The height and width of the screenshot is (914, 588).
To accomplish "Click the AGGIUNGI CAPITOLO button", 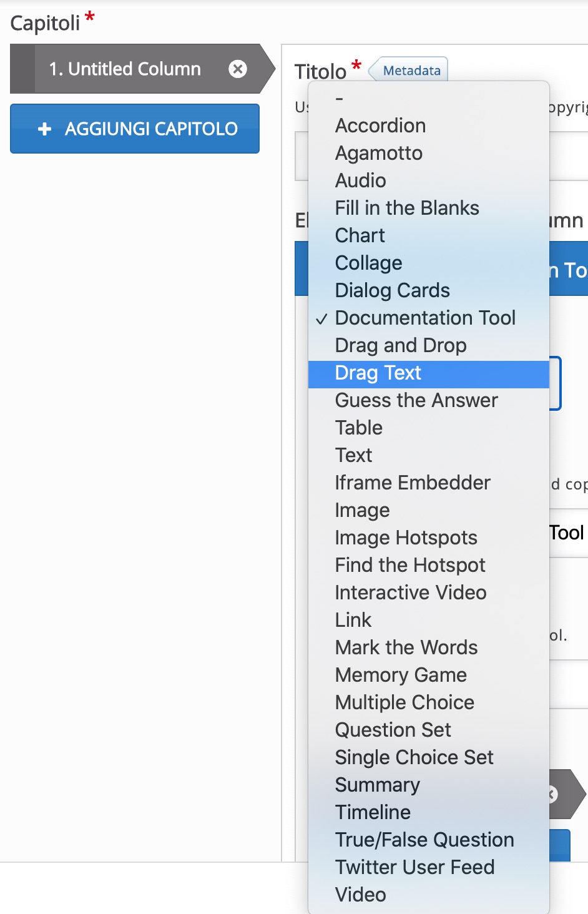I will coord(135,129).
